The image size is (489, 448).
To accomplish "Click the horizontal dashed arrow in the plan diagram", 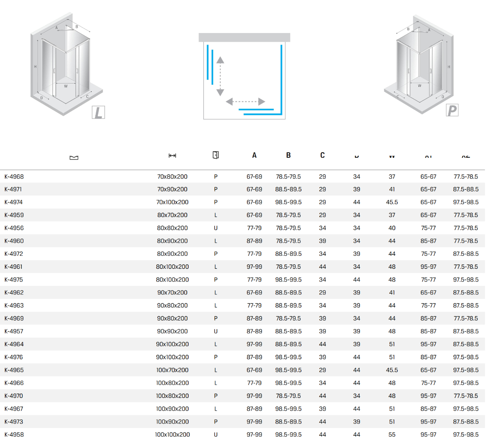I will point(245,101).
